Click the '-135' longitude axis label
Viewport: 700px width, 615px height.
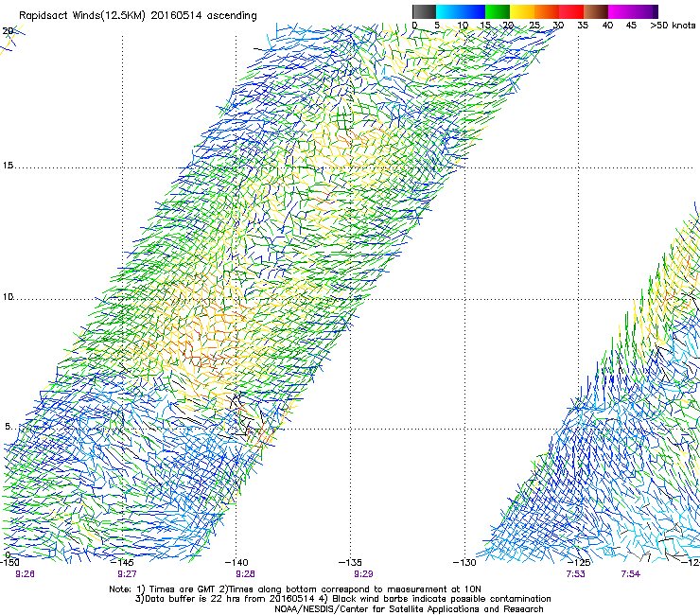pyautogui.click(x=350, y=562)
